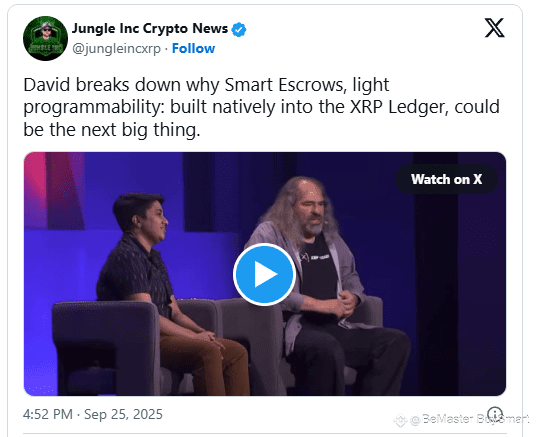Click the X logo in the tweet corner
This screenshot has width=537, height=437.
tap(494, 28)
